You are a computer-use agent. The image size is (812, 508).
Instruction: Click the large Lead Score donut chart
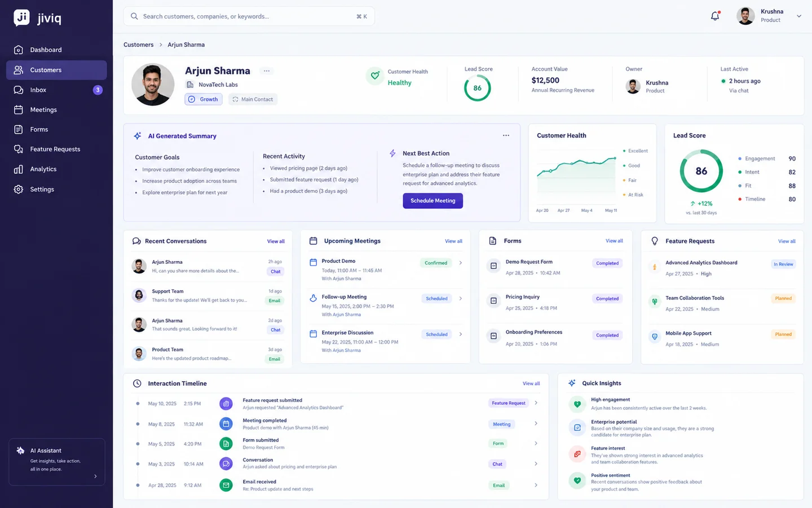coord(701,171)
